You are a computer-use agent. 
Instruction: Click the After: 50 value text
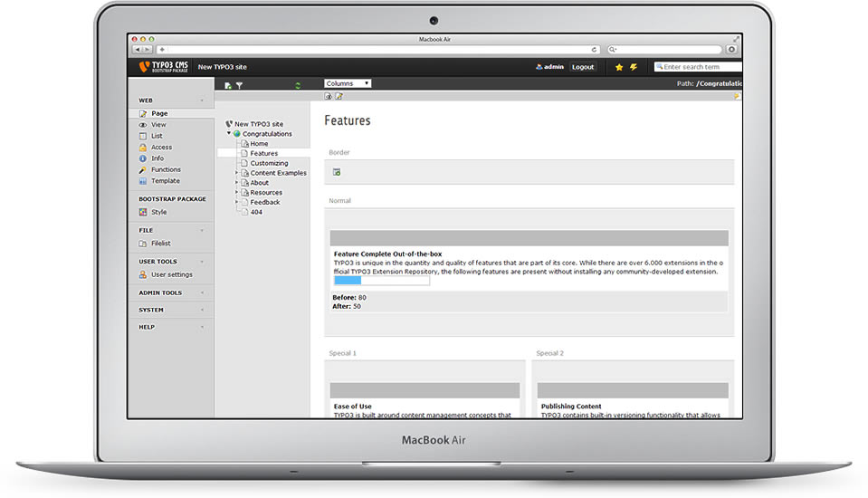tap(347, 306)
